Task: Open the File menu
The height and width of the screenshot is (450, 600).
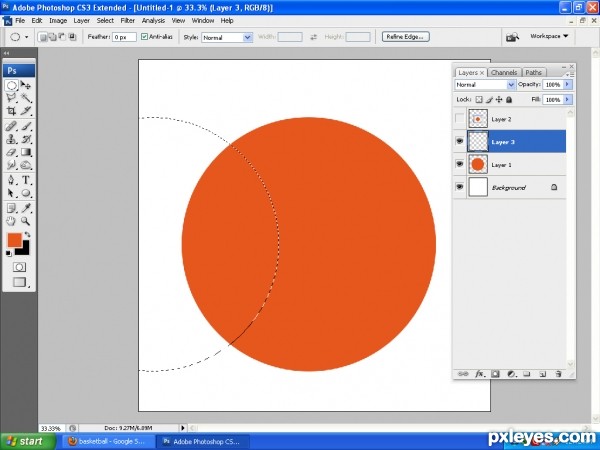Action: click(20, 21)
